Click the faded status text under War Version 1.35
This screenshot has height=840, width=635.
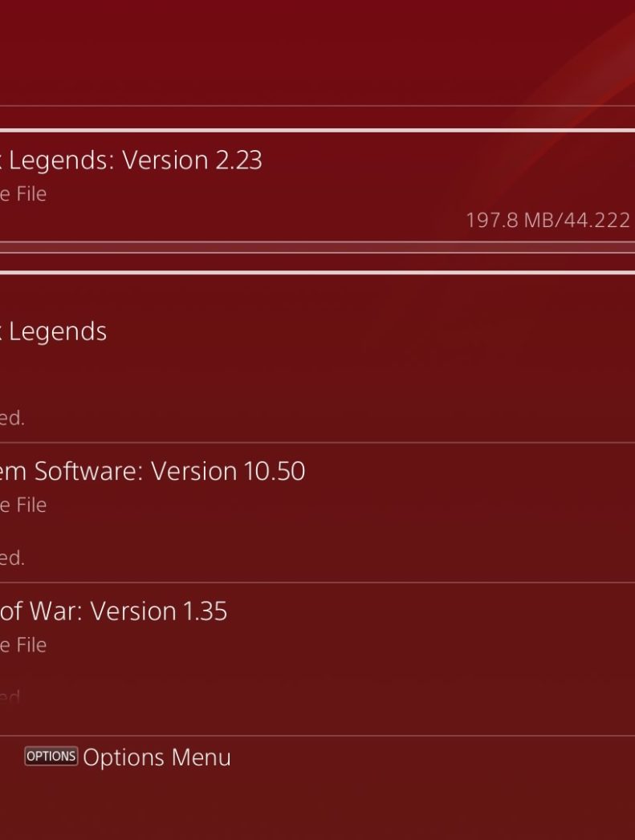[x=10, y=696]
